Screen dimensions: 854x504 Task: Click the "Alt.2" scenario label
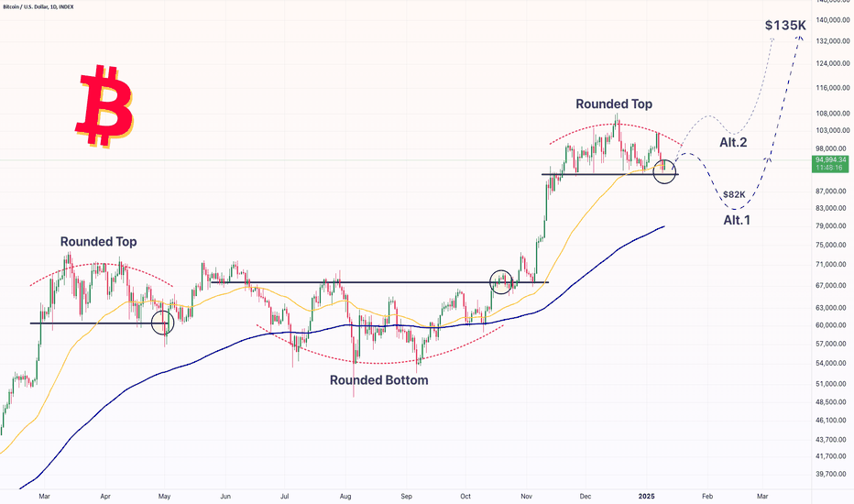pos(733,143)
